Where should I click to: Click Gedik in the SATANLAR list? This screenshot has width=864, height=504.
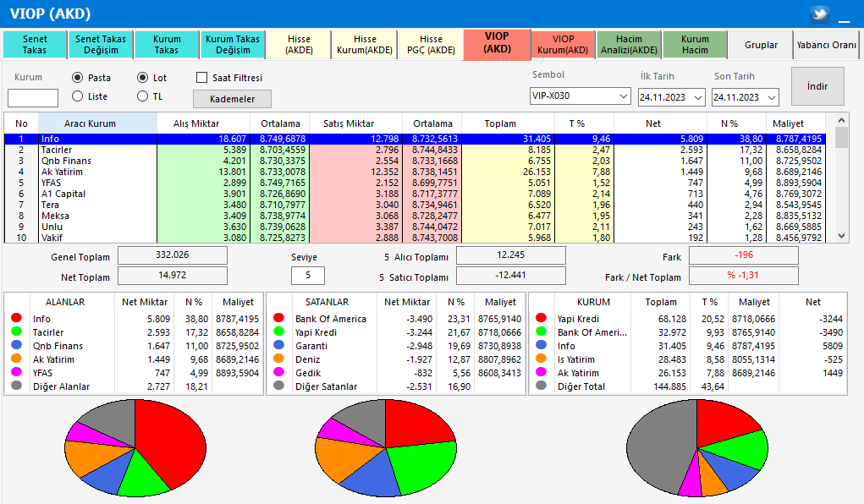pyautogui.click(x=307, y=373)
